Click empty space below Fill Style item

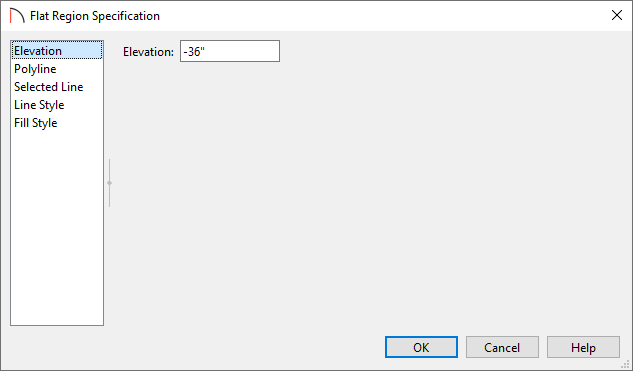[57, 226]
